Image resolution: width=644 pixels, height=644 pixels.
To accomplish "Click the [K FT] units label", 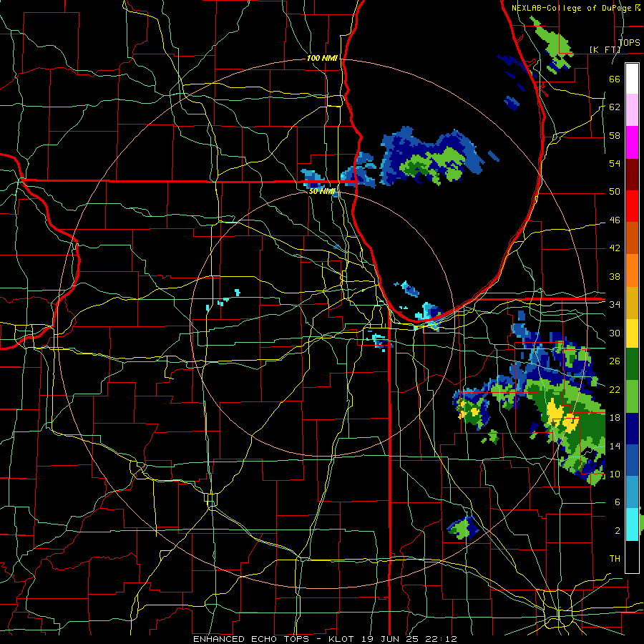I will tap(605, 49).
